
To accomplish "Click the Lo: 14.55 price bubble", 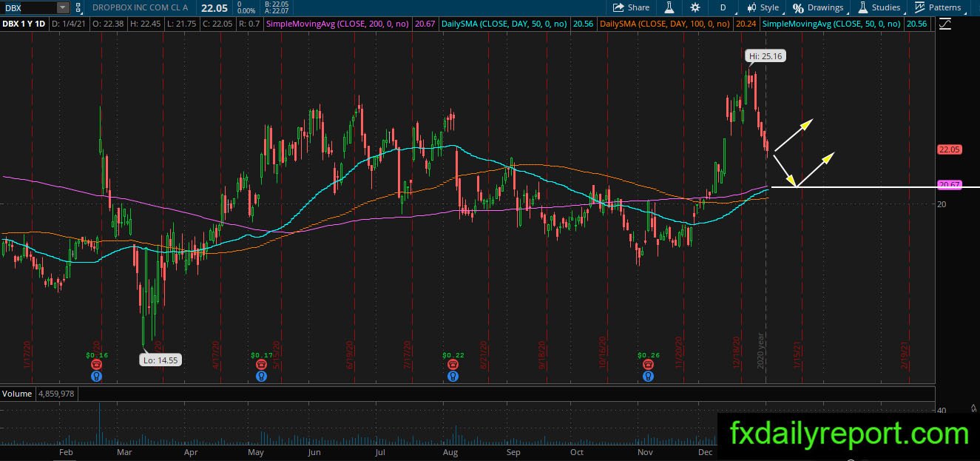I will tap(160, 360).
